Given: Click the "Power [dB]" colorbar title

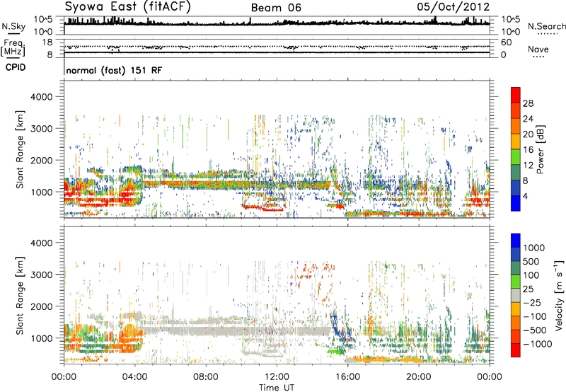Looking at the screenshot, I should pyautogui.click(x=541, y=149).
